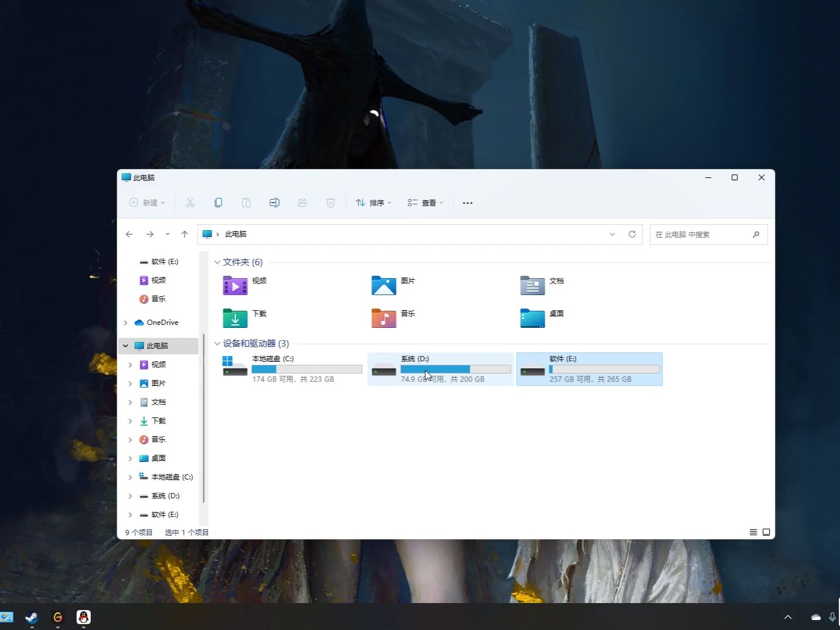Collapse the 设备和驱动器 (3) group
The width and height of the screenshot is (840, 630).
217,343
